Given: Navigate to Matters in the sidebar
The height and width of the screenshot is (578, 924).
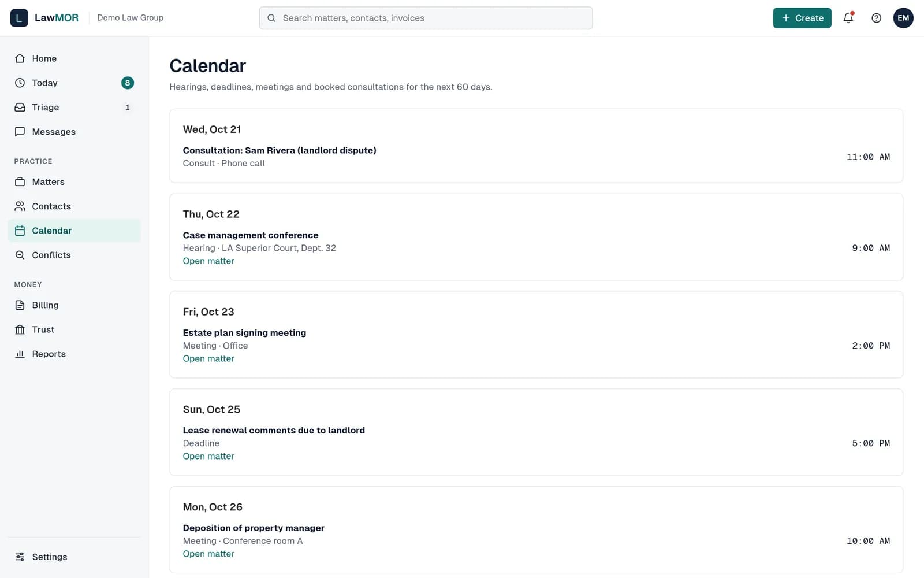Looking at the screenshot, I should [x=74, y=181].
